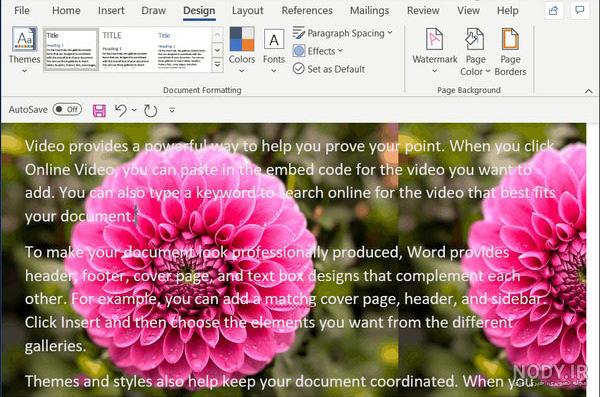The image size is (600, 397).
Task: Click the Share icon
Action: click(553, 10)
